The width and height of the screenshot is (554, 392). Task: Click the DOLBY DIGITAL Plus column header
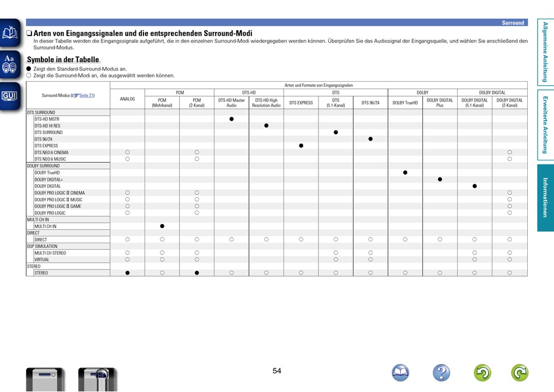(440, 103)
